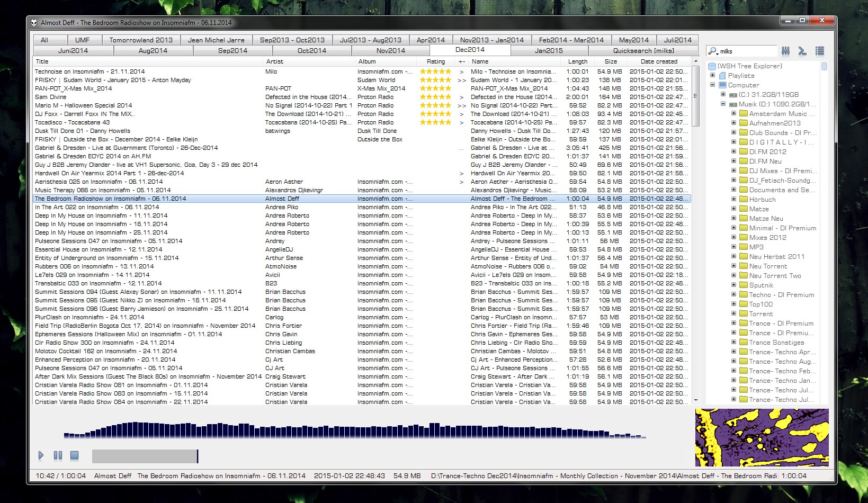
Task: Open the Tomorrowland 2013 tab
Action: [x=141, y=40]
